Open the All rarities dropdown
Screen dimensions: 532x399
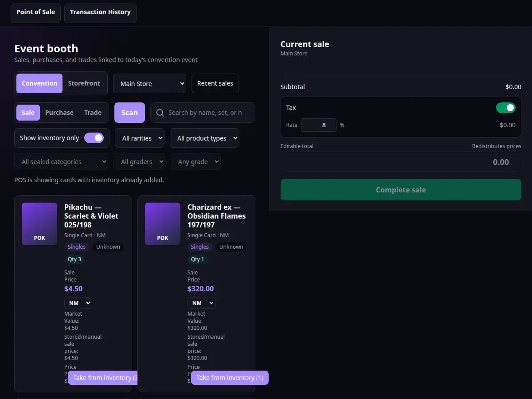pos(140,138)
